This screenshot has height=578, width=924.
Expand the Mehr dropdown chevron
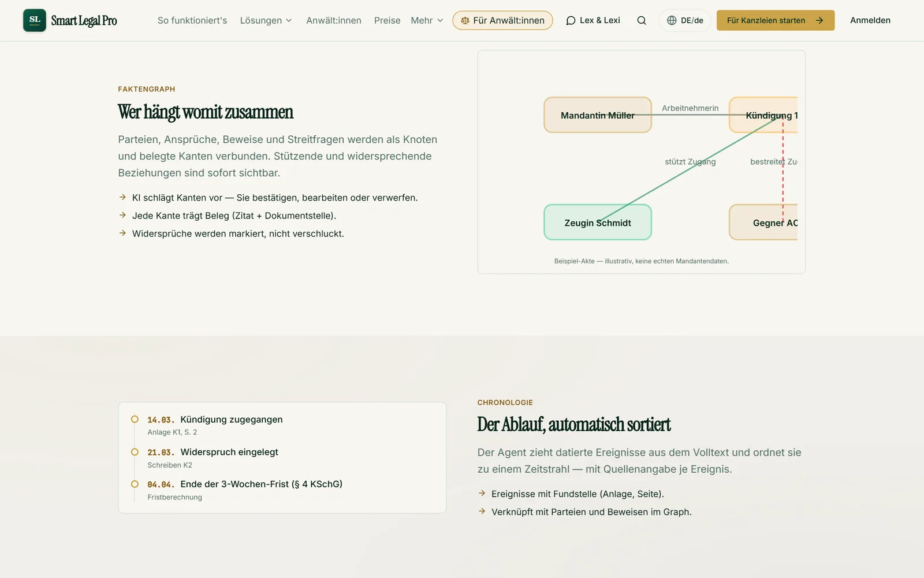pyautogui.click(x=440, y=20)
